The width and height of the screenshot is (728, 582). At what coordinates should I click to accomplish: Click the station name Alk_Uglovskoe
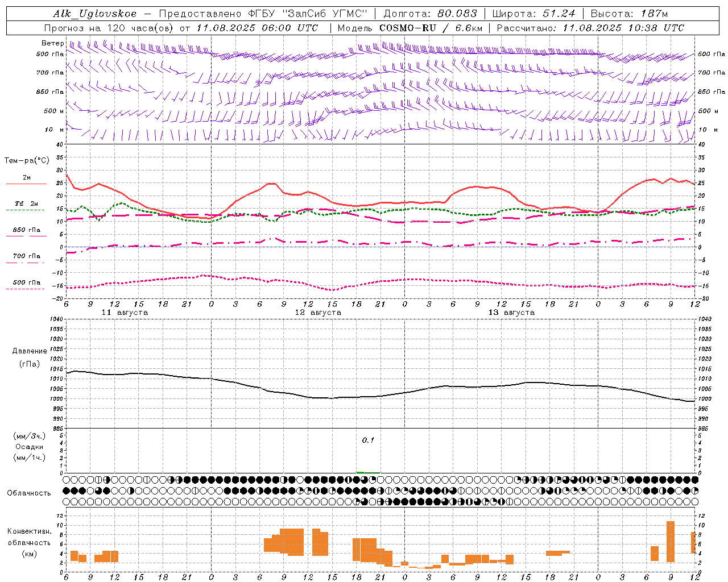(x=95, y=14)
